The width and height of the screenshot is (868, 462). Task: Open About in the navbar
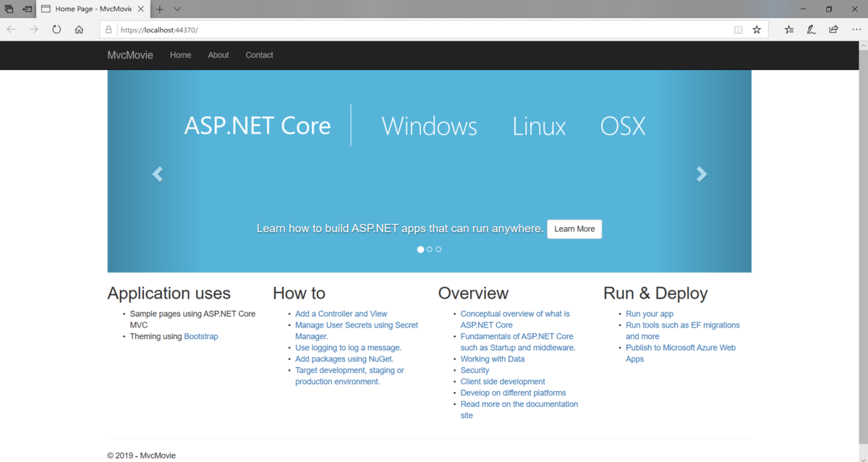point(218,55)
